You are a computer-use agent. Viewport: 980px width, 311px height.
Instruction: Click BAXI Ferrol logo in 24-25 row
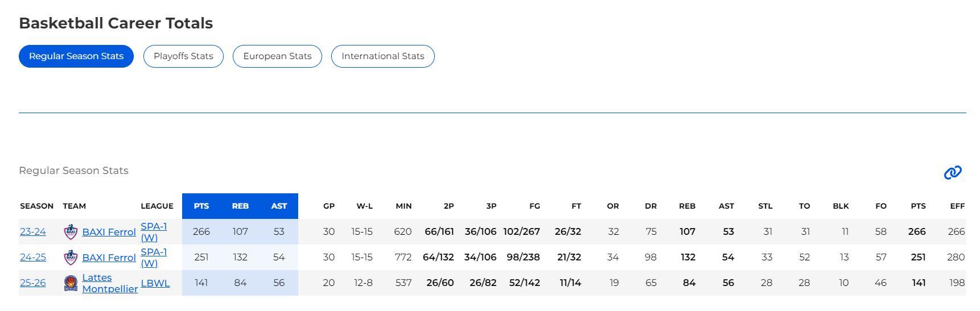click(x=71, y=258)
